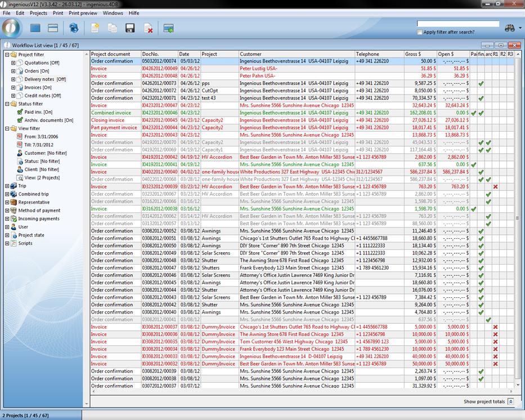Click the ingenious round logo button
Image resolution: width=525 pixels, height=420 pixels.
pos(11,28)
